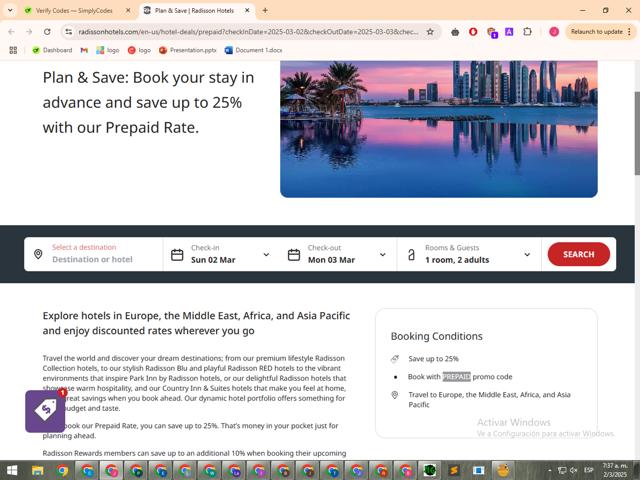
Task: Open the Gmail bookmark icon
Action: [x=84, y=50]
